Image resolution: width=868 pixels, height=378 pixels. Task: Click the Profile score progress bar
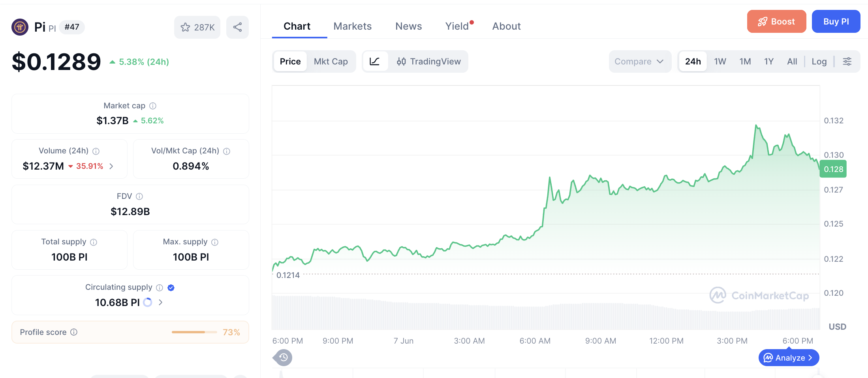[194, 332]
